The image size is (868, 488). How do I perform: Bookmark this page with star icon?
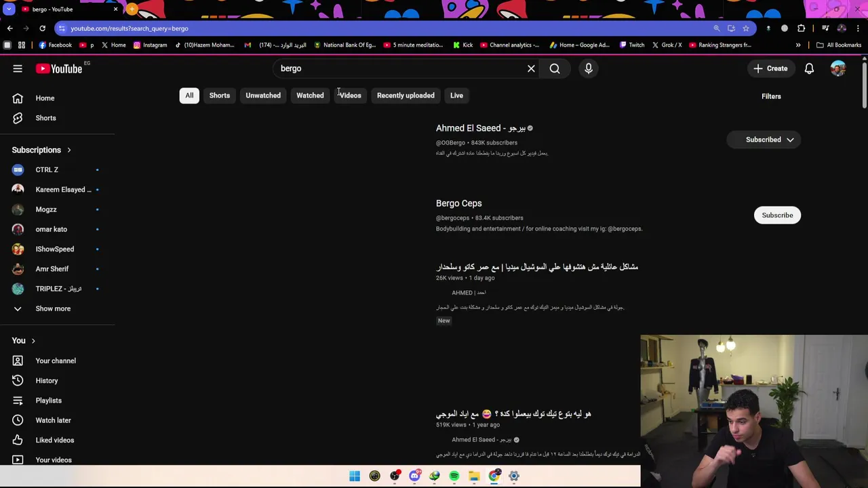tap(746, 28)
